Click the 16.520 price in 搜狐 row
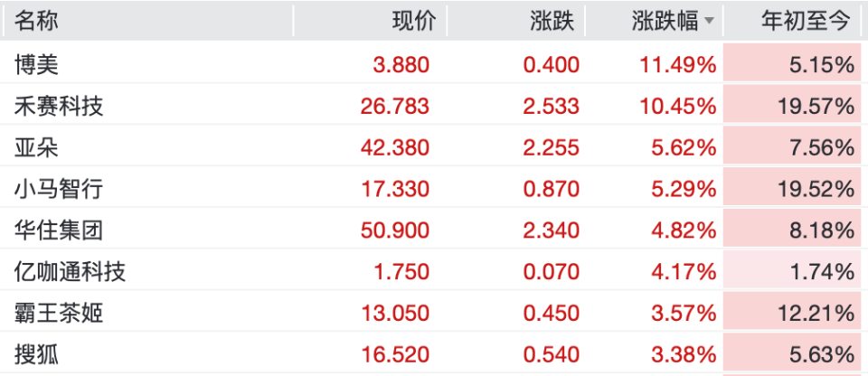This screenshot has height=376, width=868. [395, 355]
